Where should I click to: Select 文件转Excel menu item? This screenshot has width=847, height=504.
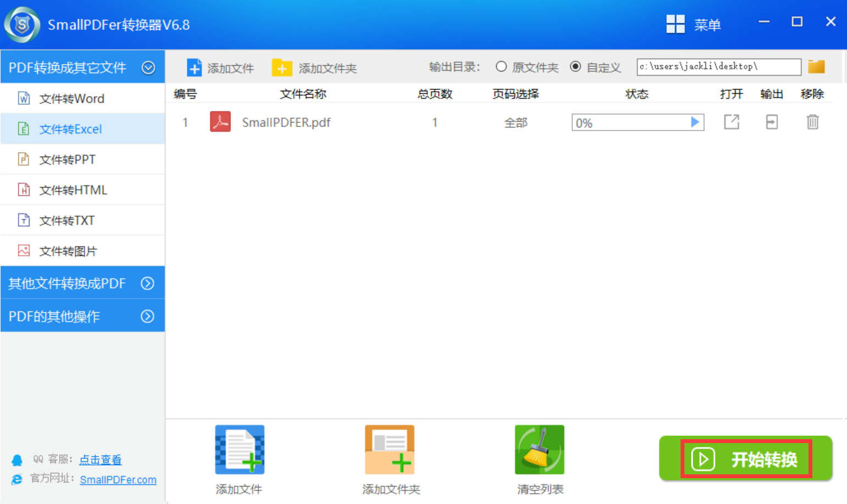[x=82, y=129]
